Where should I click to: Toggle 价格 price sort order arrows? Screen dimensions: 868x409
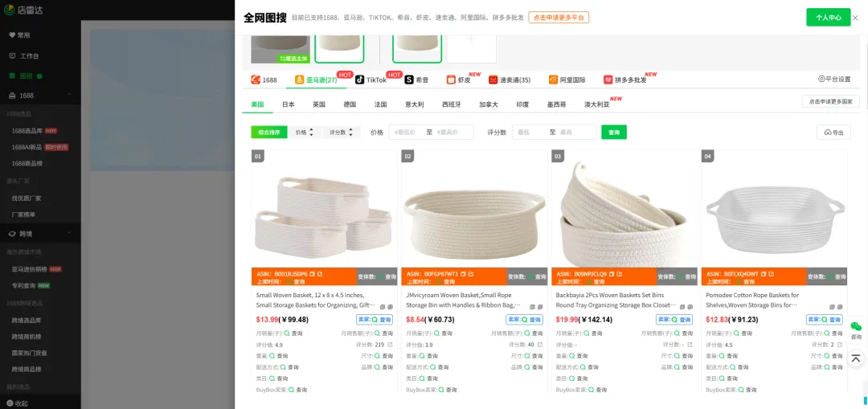click(x=305, y=133)
